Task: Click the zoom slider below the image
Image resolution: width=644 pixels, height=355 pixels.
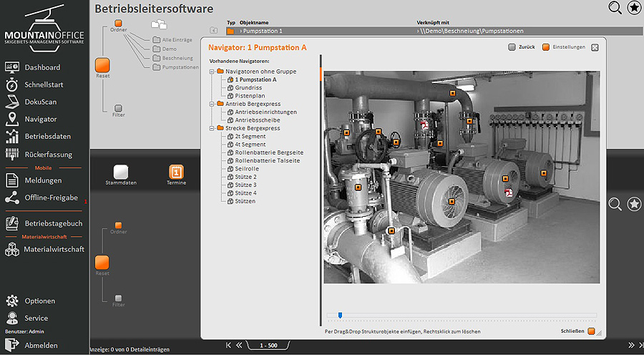Action: coord(340,315)
